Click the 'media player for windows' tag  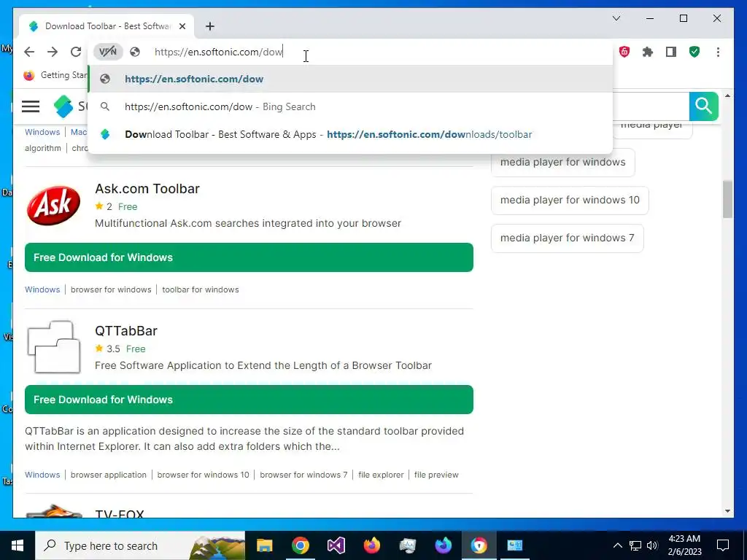pyautogui.click(x=562, y=163)
